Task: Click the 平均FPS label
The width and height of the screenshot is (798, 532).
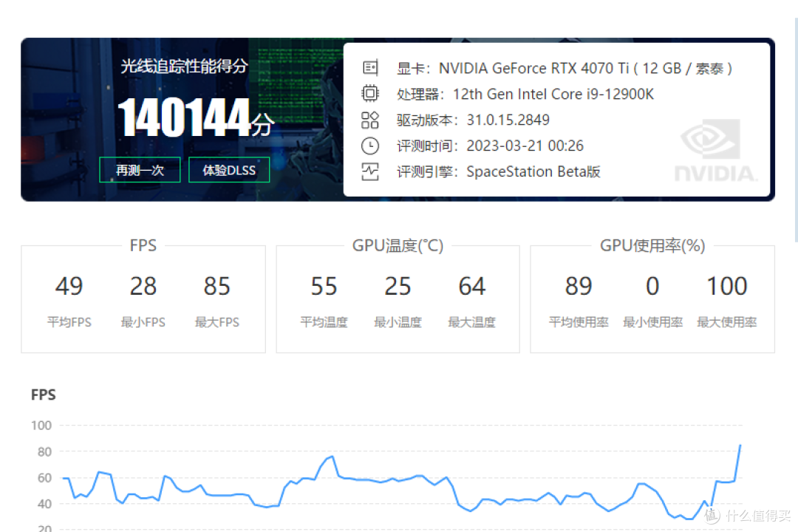Action: (x=69, y=322)
